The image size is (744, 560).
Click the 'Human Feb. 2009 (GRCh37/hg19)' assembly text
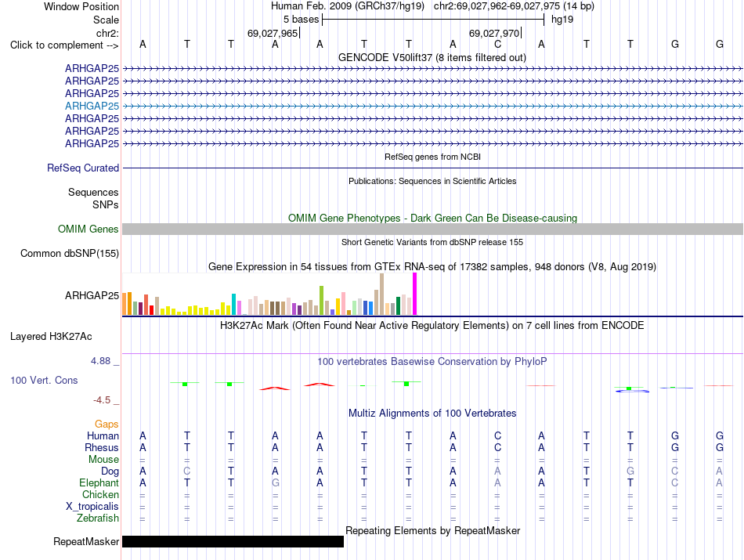pos(347,6)
